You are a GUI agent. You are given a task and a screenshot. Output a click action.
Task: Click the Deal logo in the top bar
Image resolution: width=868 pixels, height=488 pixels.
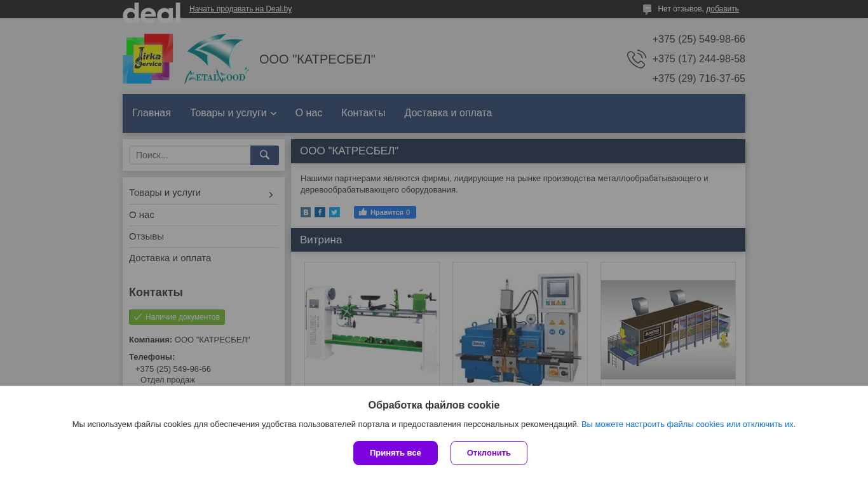(151, 13)
